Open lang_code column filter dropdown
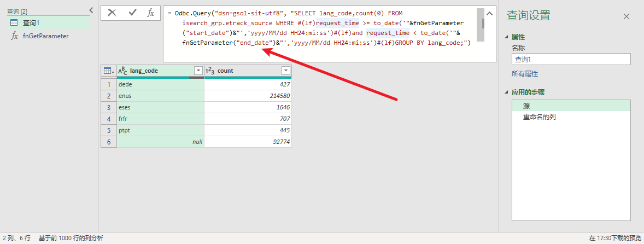The width and height of the screenshot is (644, 244). click(x=198, y=71)
